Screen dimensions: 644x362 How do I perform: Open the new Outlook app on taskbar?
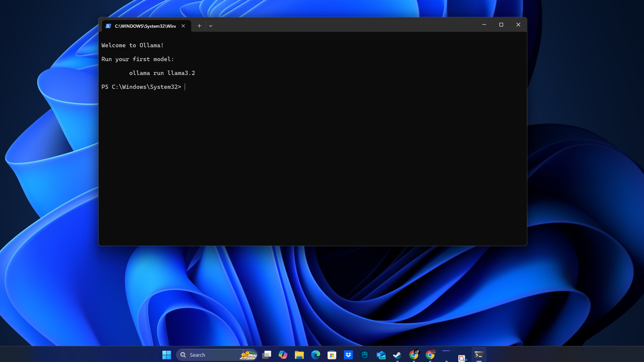point(381,355)
